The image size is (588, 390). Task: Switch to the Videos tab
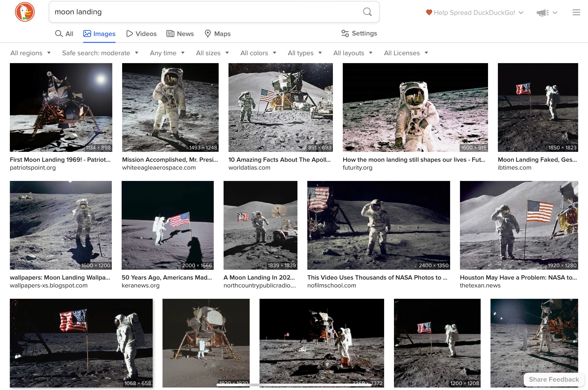[x=141, y=34]
